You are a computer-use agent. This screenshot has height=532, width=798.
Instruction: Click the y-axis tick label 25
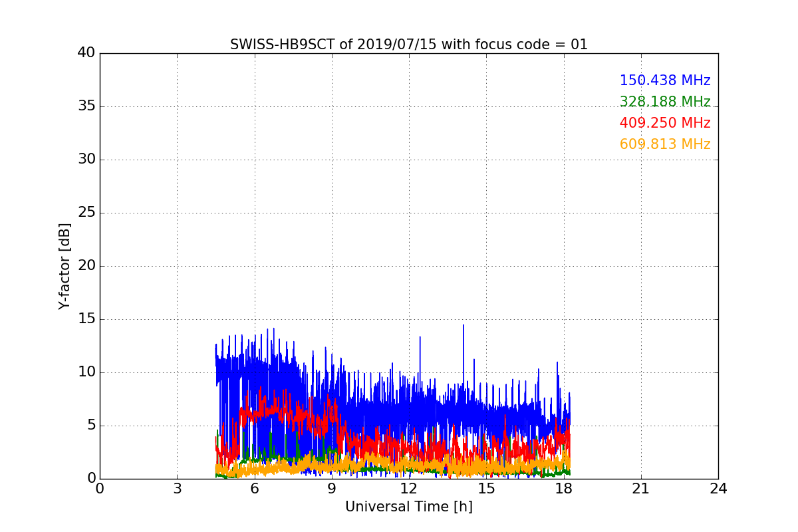coord(86,213)
